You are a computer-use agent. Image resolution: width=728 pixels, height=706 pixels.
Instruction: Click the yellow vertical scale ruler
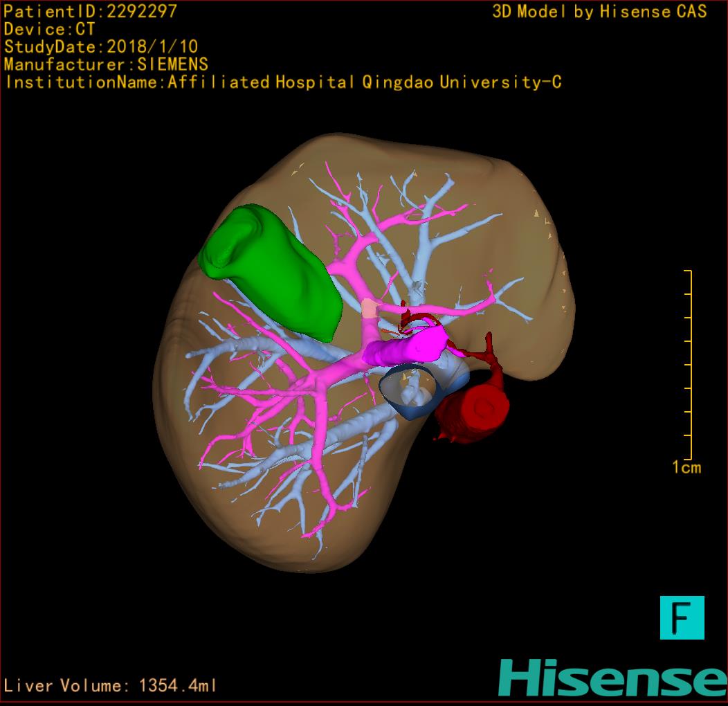690,365
